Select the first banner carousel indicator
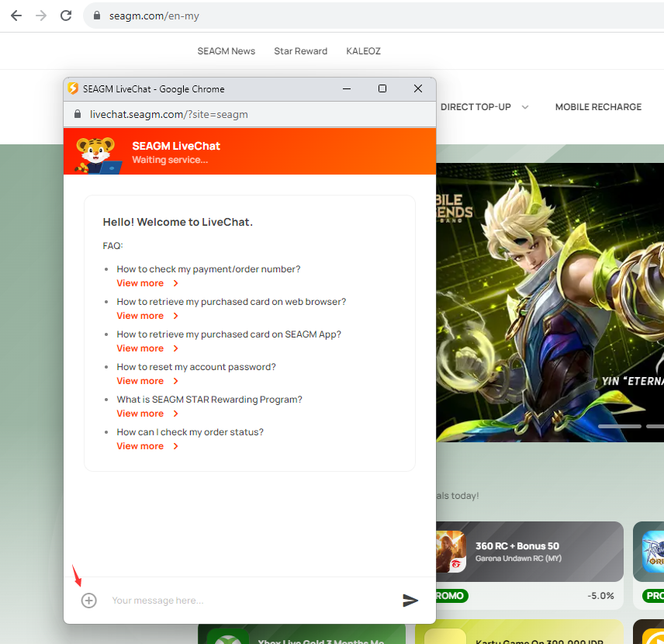Screen dimensions: 664x644 coord(620,426)
